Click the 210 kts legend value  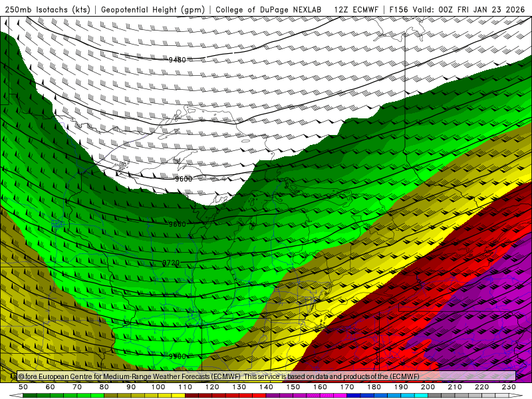pyautogui.click(x=455, y=387)
